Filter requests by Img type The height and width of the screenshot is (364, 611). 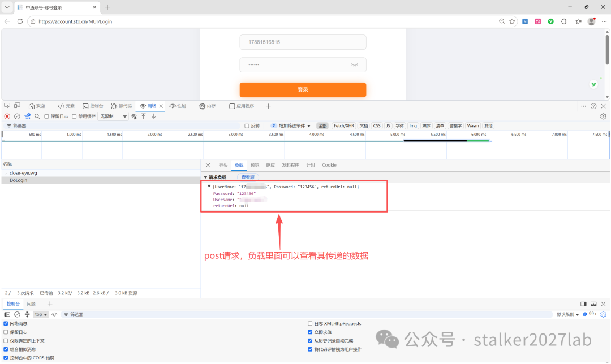click(x=412, y=125)
